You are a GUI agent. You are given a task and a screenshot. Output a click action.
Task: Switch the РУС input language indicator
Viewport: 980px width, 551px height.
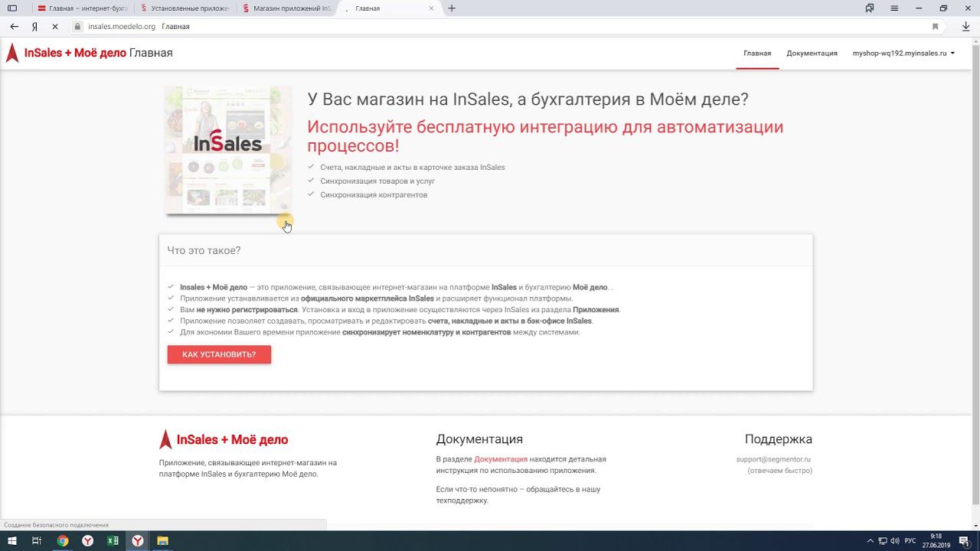[x=910, y=541]
